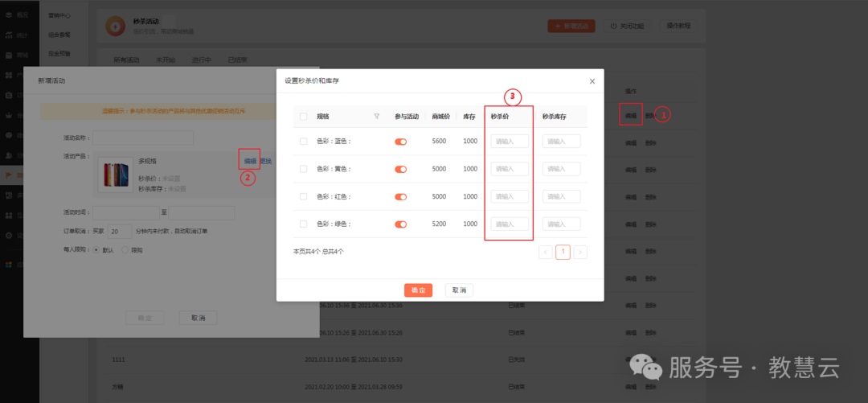Tick the checkbox for 色彩：红色 row
Image resolution: width=868 pixels, height=403 pixels.
[303, 196]
